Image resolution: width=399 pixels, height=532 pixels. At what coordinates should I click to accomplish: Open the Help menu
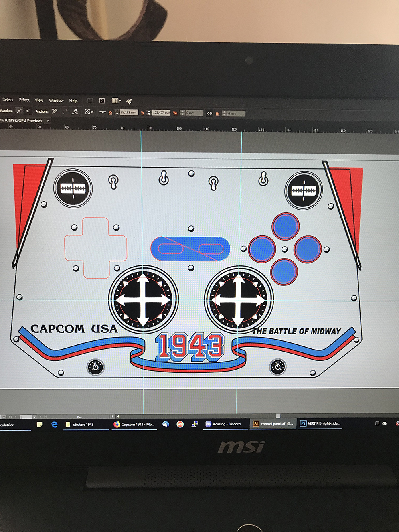(73, 101)
